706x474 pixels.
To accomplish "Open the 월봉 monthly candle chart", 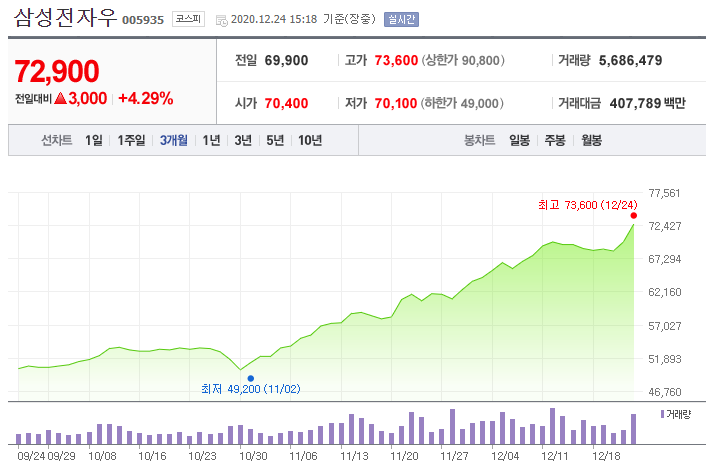I will pyautogui.click(x=592, y=140).
